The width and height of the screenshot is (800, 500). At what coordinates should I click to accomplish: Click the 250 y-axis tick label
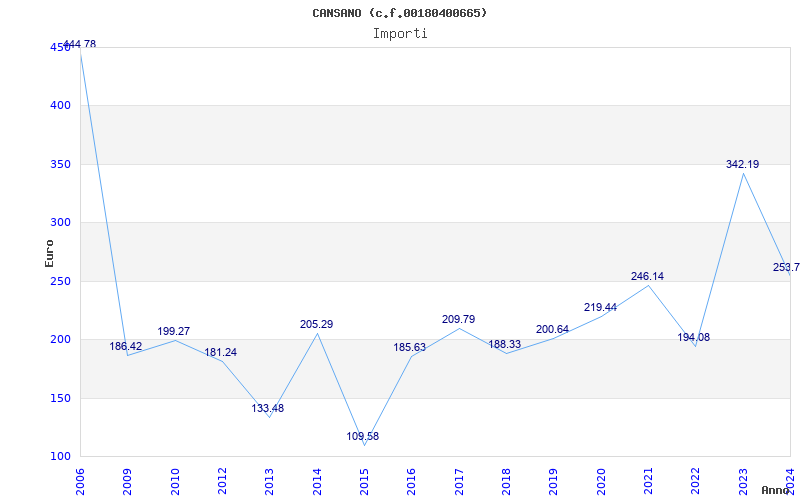(x=60, y=282)
